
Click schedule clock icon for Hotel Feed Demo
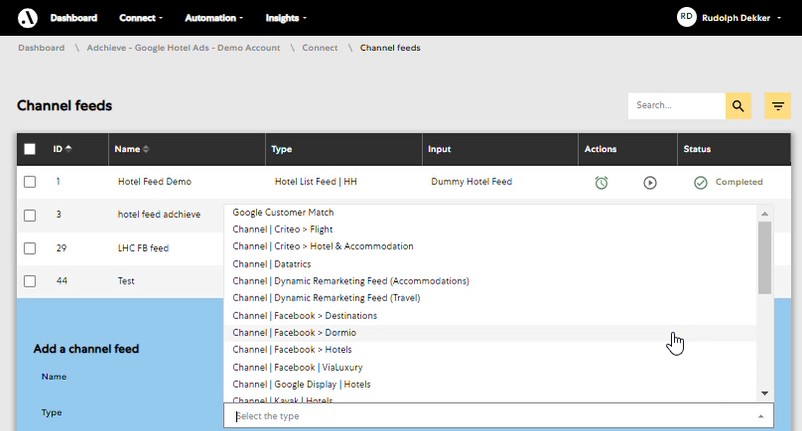pyautogui.click(x=602, y=183)
